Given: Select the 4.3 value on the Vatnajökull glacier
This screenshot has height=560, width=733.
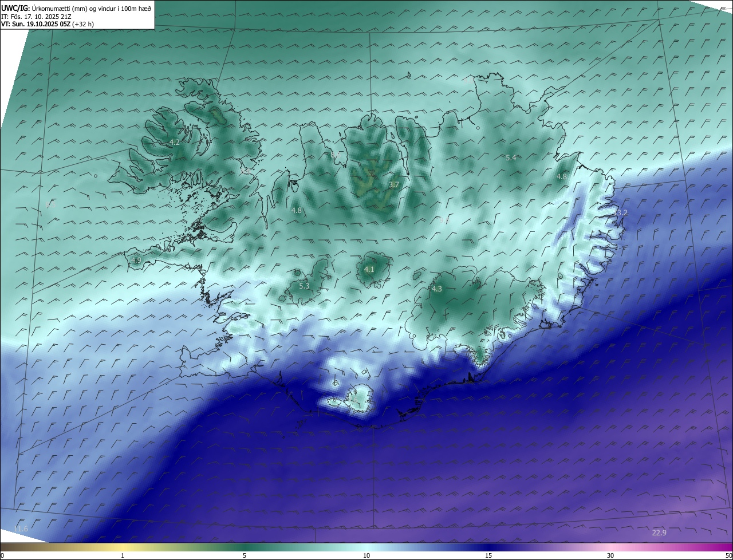Looking at the screenshot, I should pyautogui.click(x=437, y=289).
